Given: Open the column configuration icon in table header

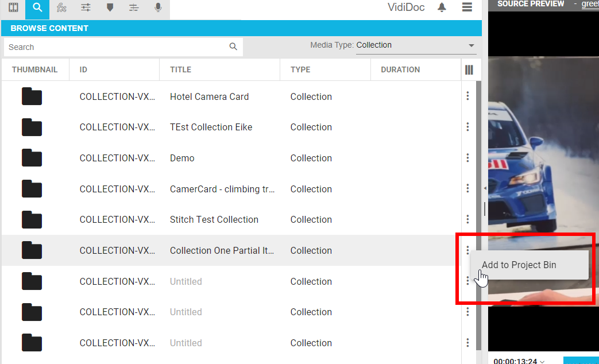Looking at the screenshot, I should click(469, 69).
